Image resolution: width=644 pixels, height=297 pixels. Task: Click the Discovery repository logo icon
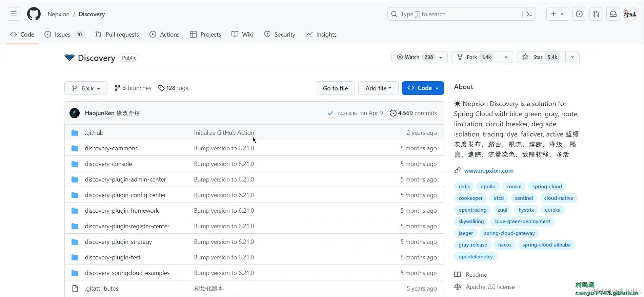[69, 58]
